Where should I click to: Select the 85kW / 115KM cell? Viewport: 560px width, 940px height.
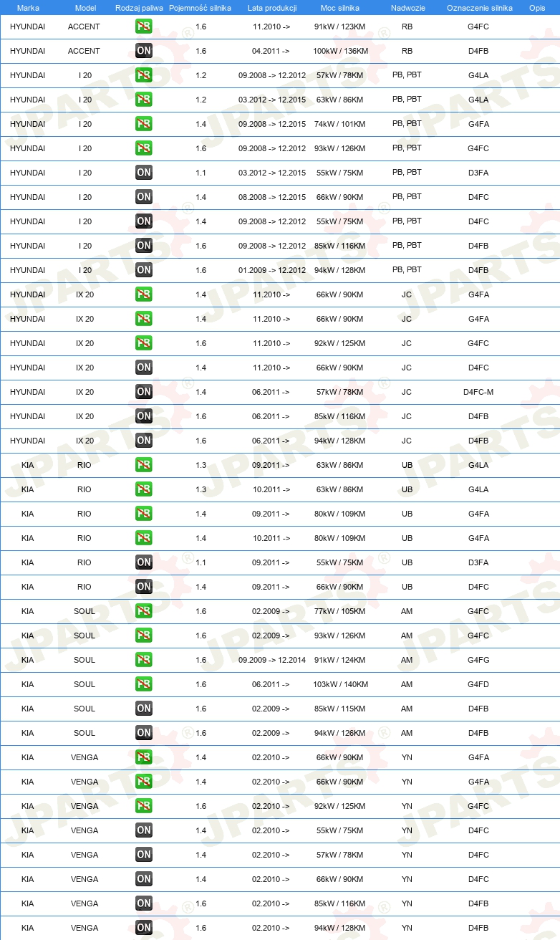[340, 709]
